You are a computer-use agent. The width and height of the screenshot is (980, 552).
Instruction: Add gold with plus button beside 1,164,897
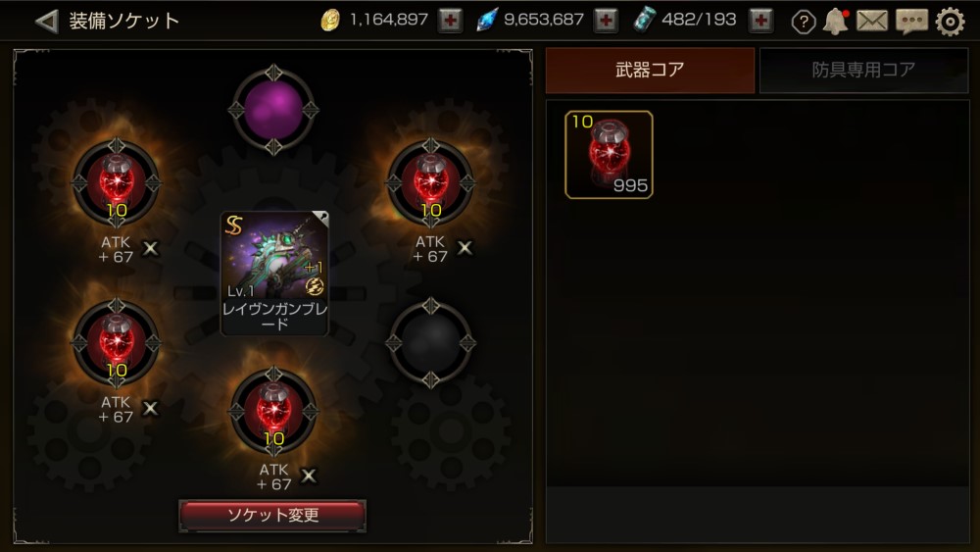click(x=450, y=21)
